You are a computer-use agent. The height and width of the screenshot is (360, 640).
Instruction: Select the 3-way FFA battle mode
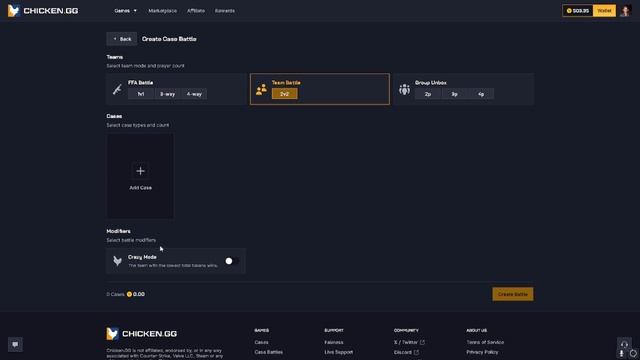coord(167,94)
